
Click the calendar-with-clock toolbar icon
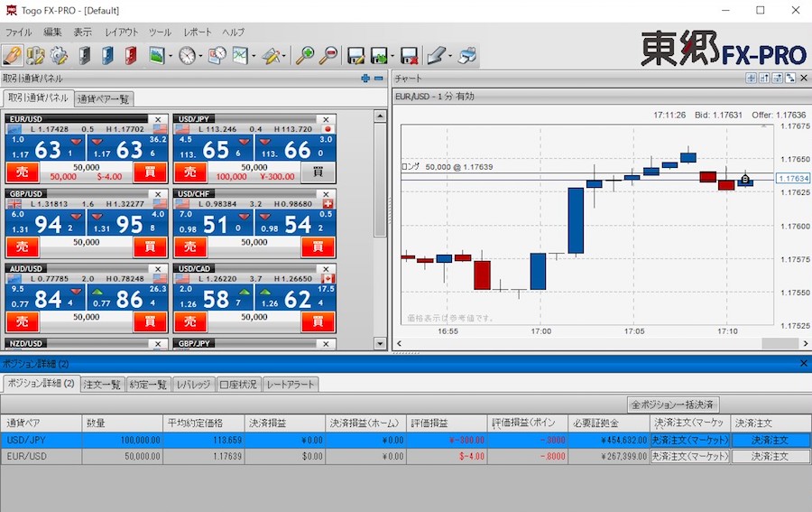[x=217, y=55]
